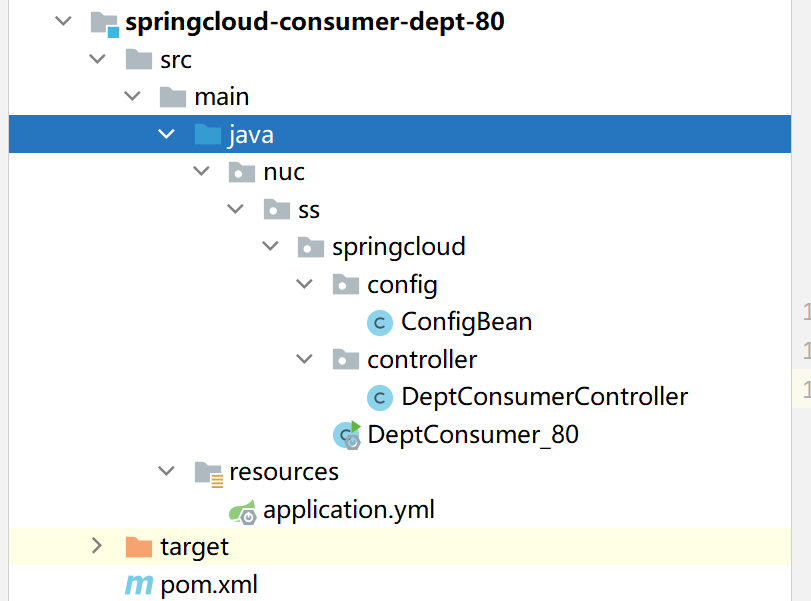Screen dimensions: 811x601
Task: Collapse the java folder chevron
Action: coord(166,134)
